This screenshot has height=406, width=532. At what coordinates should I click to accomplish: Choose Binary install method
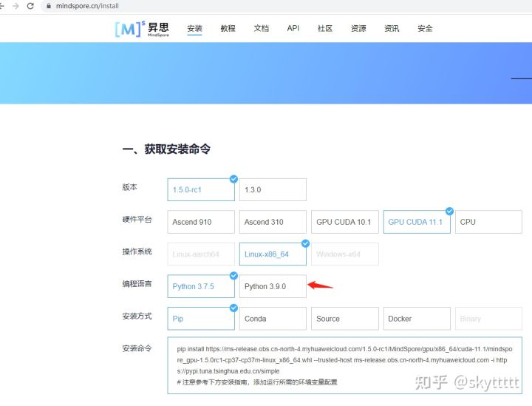click(488, 319)
